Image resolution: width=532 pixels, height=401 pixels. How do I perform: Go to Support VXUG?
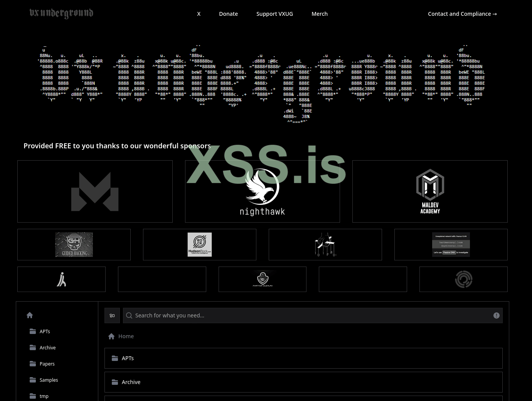click(274, 14)
